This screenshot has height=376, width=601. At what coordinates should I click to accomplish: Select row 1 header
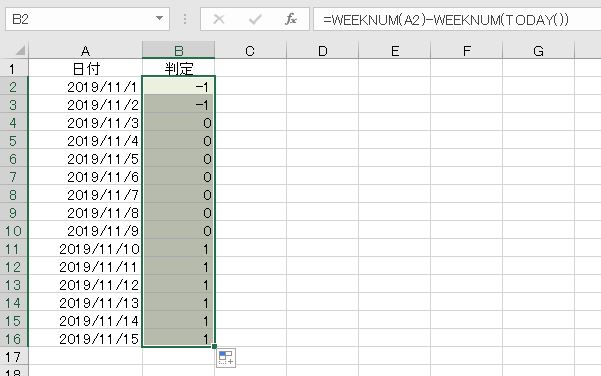pyautogui.click(x=14, y=68)
